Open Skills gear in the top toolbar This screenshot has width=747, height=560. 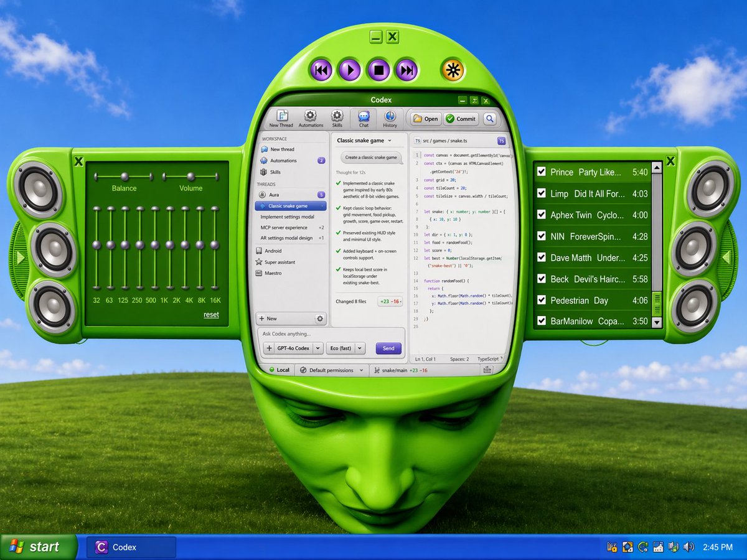pos(337,118)
